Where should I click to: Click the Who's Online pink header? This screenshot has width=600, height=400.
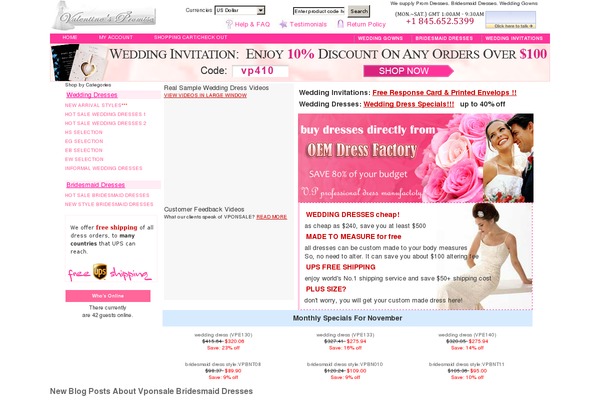pyautogui.click(x=108, y=296)
